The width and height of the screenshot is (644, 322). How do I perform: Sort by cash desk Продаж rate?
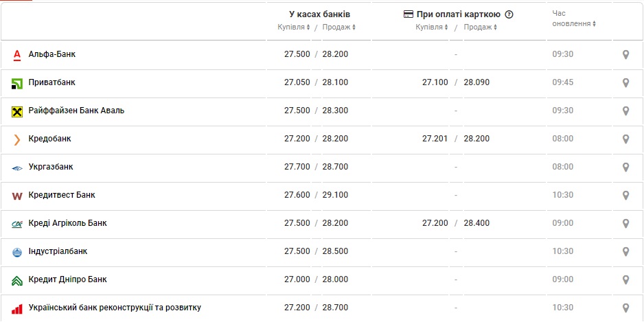tap(339, 27)
